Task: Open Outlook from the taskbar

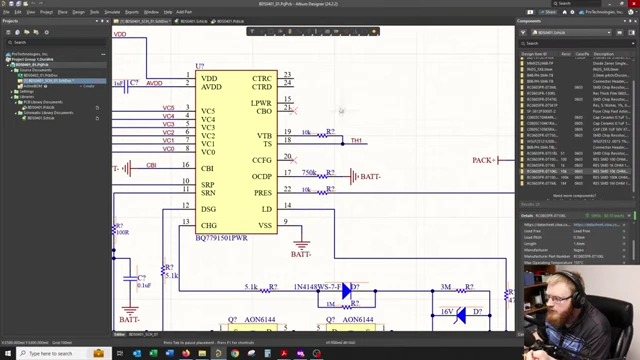Action: point(137,353)
